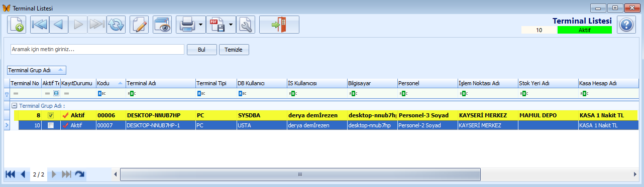Click the Temizle clear button
This screenshot has height=187, width=644.
[234, 50]
